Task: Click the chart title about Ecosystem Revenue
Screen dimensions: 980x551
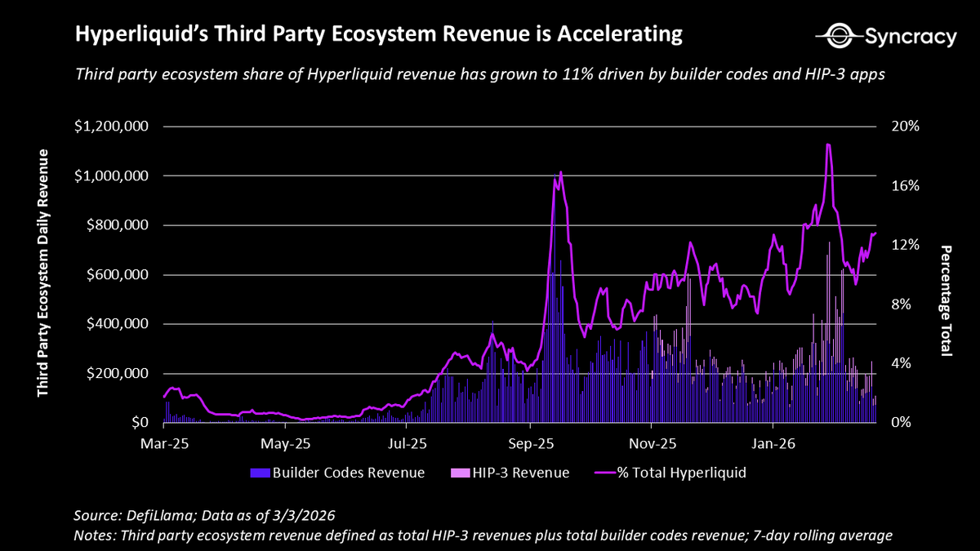Action: tap(378, 34)
